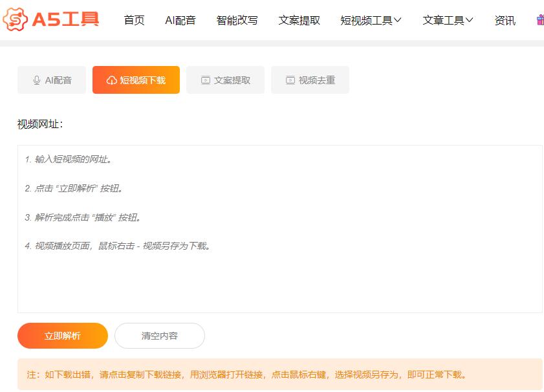The height and width of the screenshot is (392, 544).
Task: Switch to the AI配音 tool tab
Action: (52, 80)
